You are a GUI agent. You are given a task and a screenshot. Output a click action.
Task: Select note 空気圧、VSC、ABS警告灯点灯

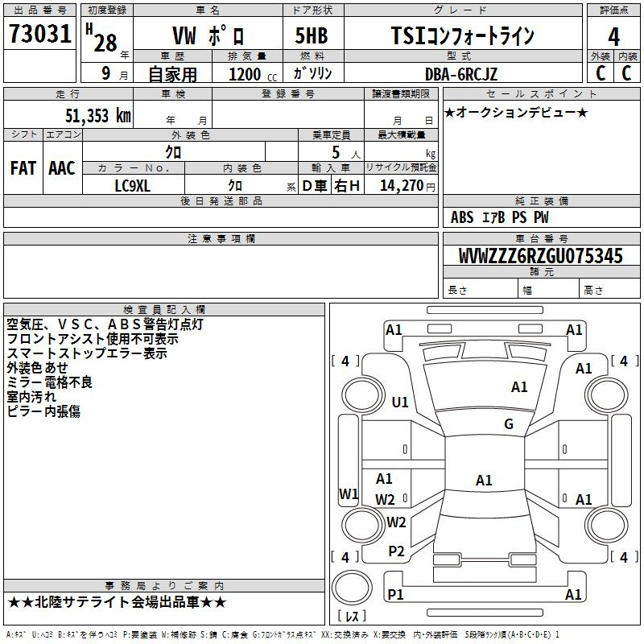[x=105, y=324]
